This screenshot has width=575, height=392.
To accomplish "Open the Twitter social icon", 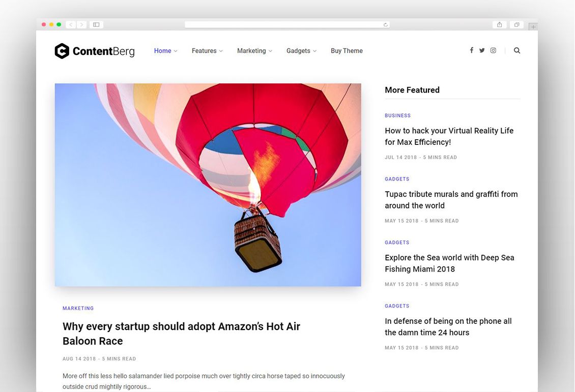I will (482, 50).
